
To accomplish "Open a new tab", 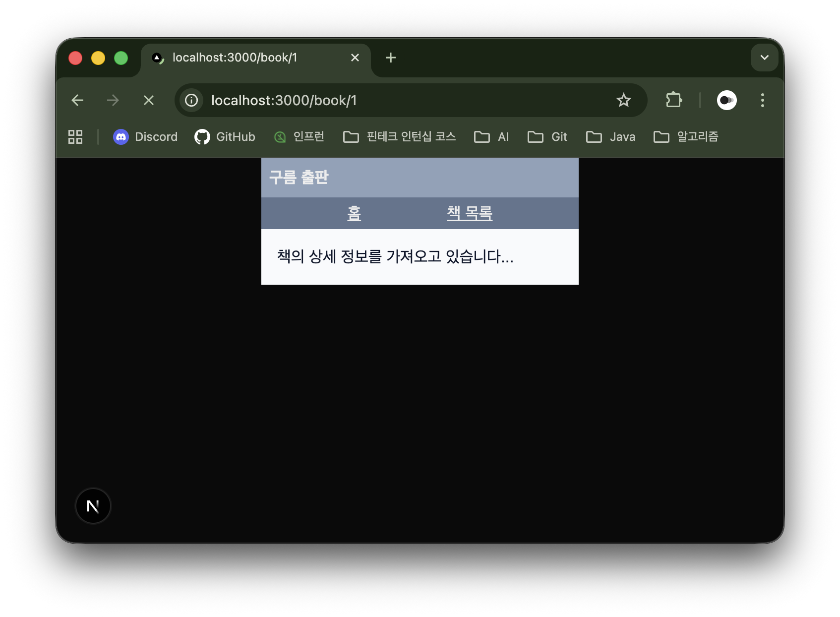I will (x=391, y=58).
